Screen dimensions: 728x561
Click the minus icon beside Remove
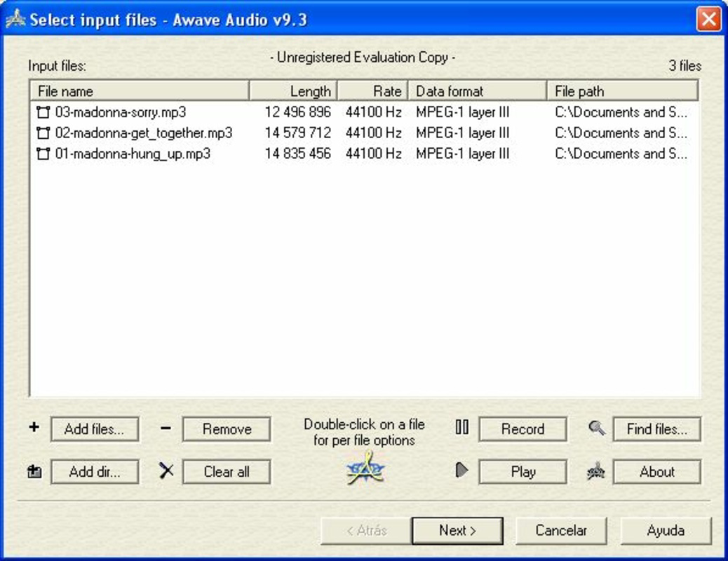(166, 428)
